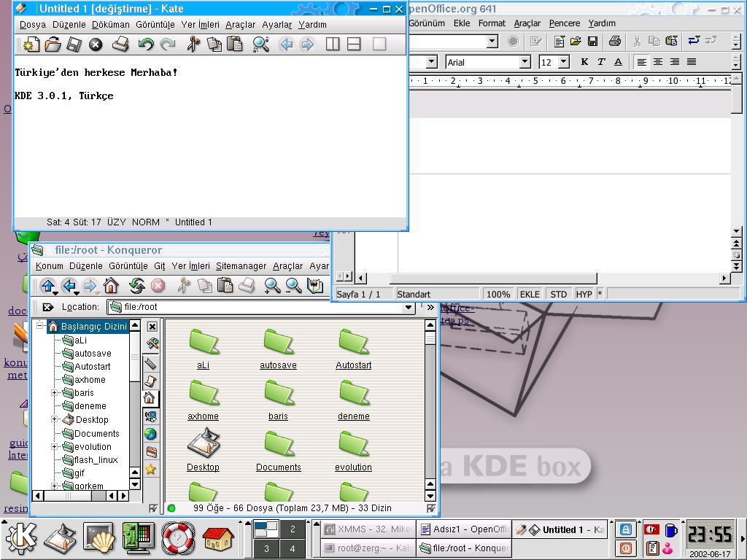Click the Save icon in Kate toolbar
This screenshot has width=747, height=560.
click(74, 44)
